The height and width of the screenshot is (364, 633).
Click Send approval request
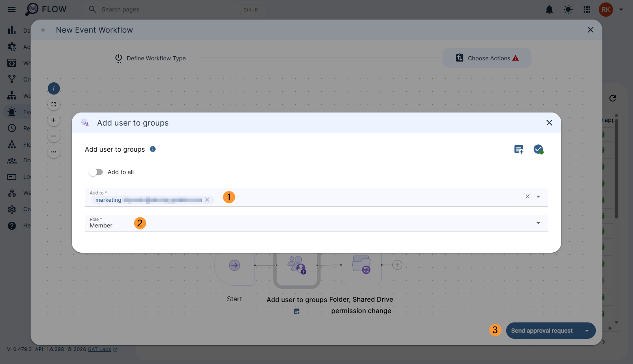point(542,331)
